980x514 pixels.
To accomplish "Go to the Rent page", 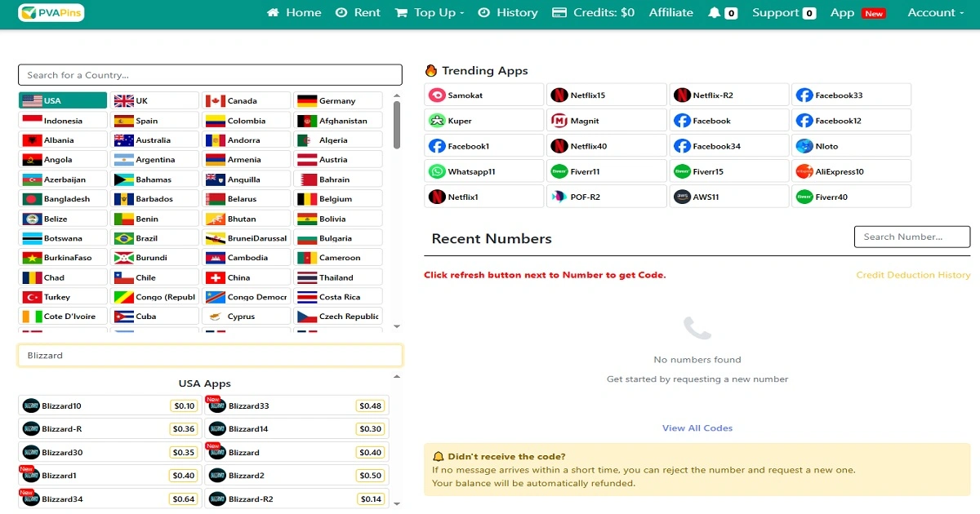I will 358,13.
